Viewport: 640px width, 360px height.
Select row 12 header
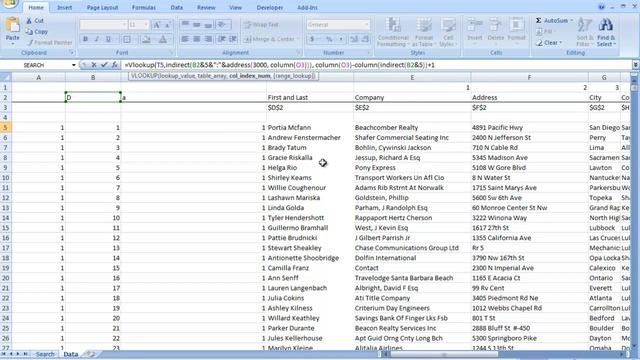tap(6, 198)
